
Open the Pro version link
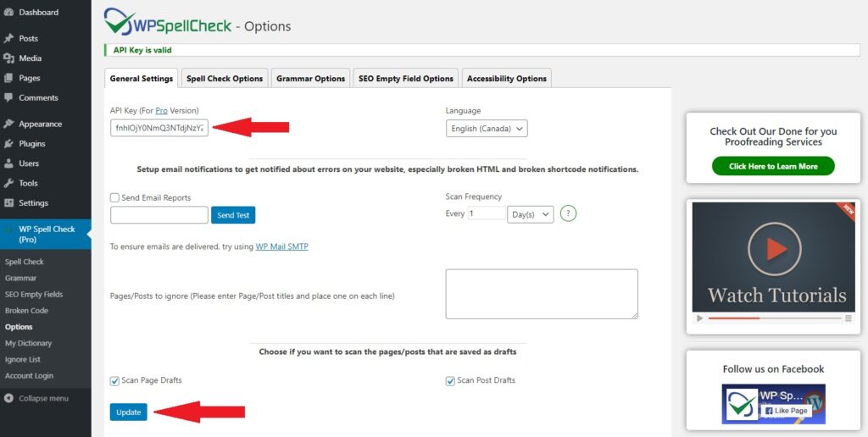pyautogui.click(x=161, y=111)
